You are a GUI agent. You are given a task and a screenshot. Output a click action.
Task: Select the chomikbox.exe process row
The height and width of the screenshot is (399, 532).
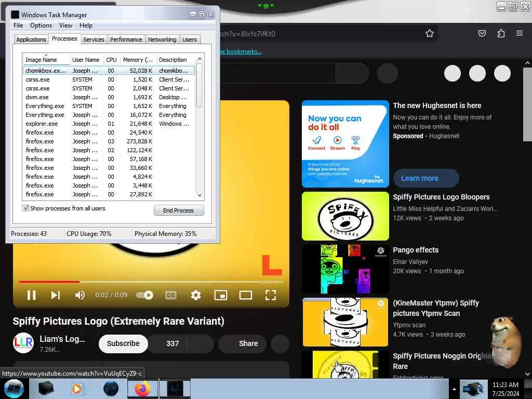coord(109,71)
